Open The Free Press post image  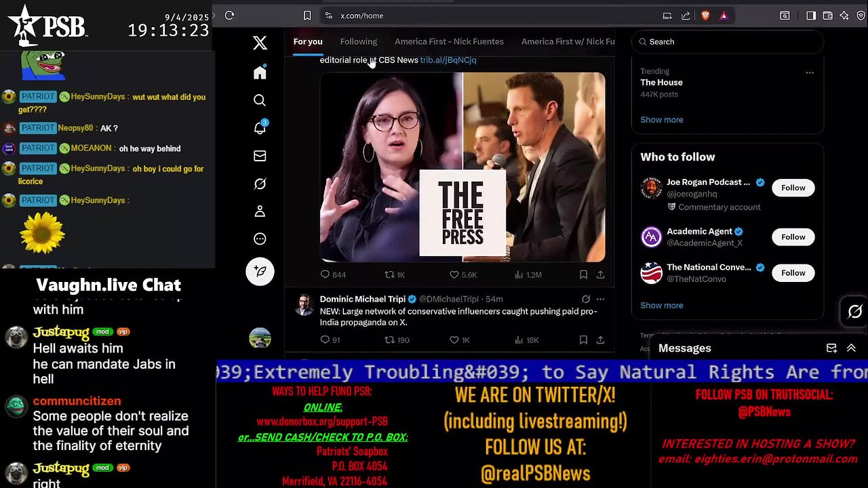click(462, 167)
